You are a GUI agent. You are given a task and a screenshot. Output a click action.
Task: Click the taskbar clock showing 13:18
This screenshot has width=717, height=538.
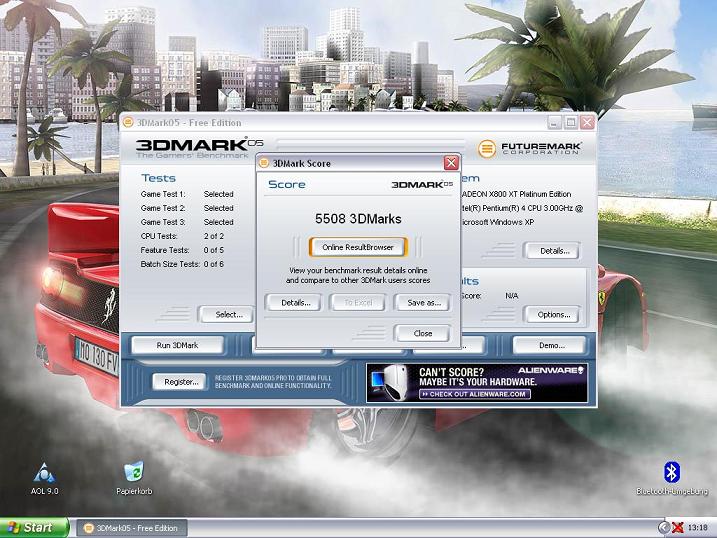coord(697,527)
